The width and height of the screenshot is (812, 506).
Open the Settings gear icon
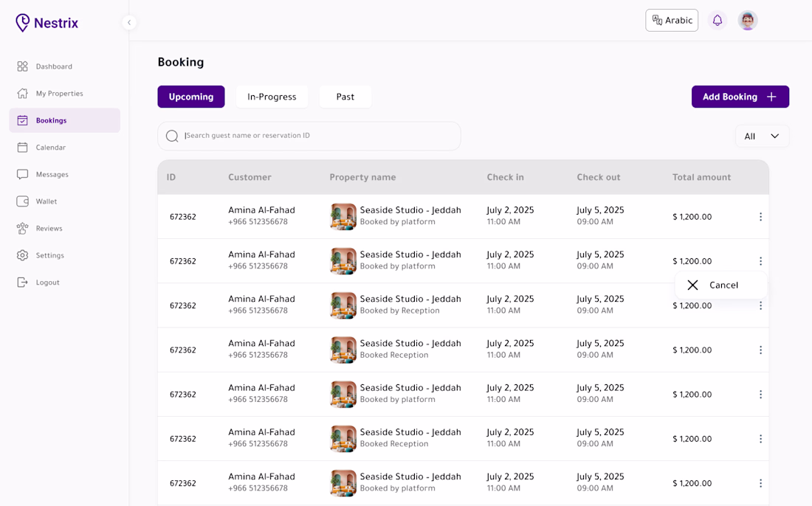coord(22,255)
